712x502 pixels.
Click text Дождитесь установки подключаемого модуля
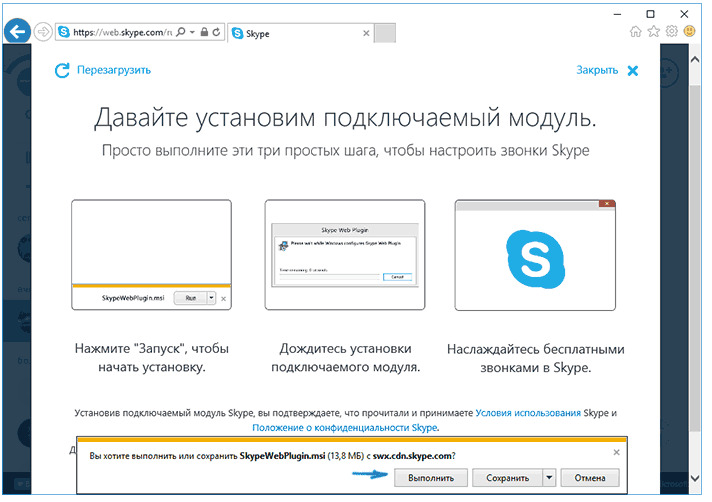346,358
